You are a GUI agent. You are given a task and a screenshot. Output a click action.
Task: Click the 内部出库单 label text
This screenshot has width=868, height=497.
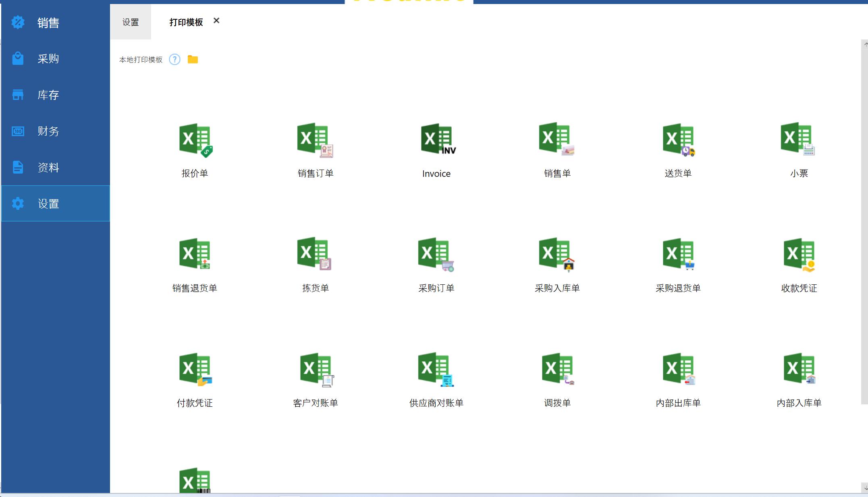[678, 403]
